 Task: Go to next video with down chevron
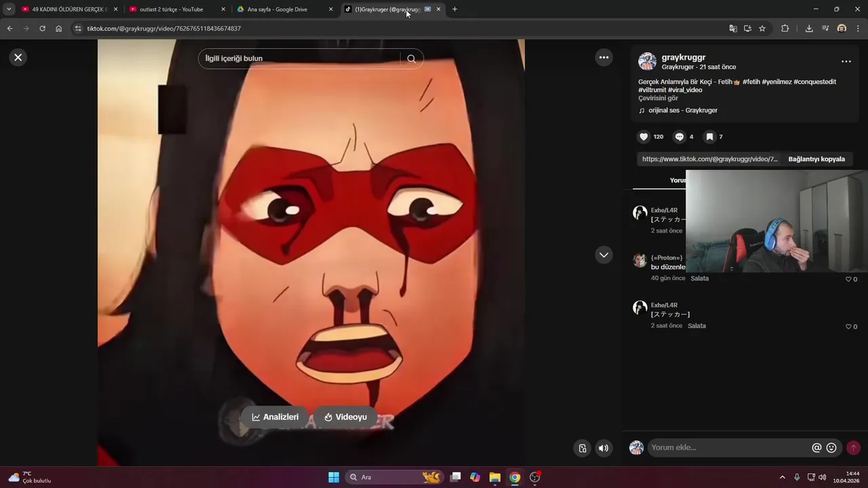coord(604,255)
